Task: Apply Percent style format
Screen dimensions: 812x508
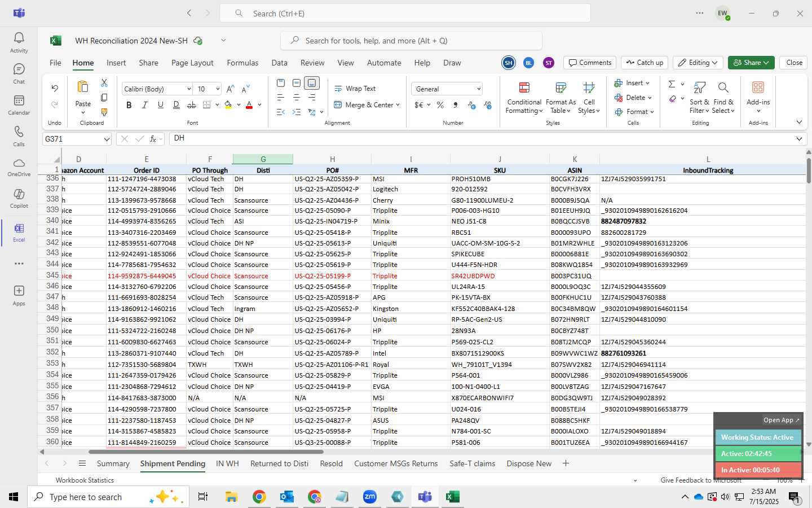Action: [440, 105]
